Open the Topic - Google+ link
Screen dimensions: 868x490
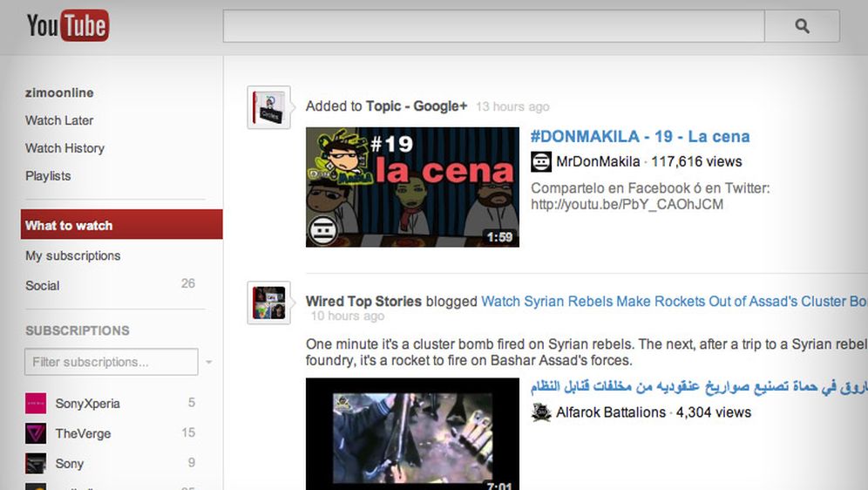point(417,106)
